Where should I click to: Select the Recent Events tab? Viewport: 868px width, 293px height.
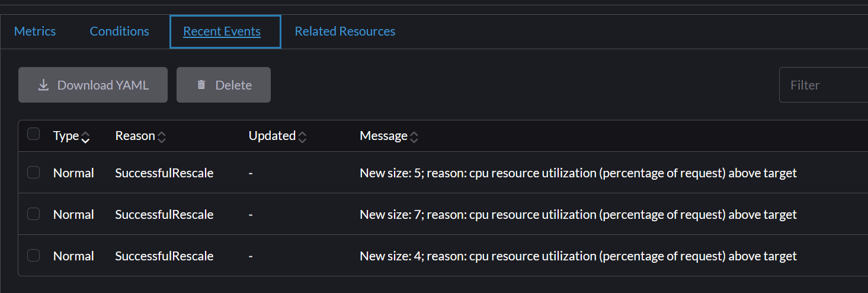coord(222,31)
